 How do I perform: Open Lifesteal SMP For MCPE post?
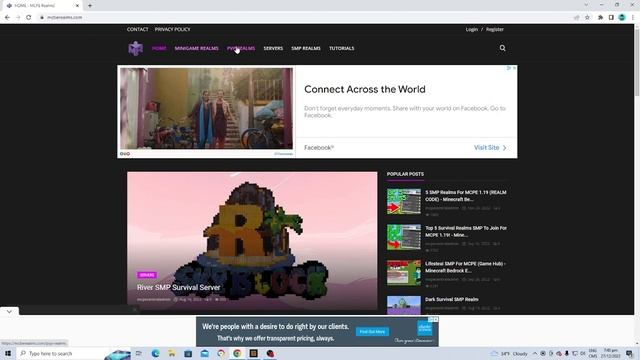tap(465, 267)
